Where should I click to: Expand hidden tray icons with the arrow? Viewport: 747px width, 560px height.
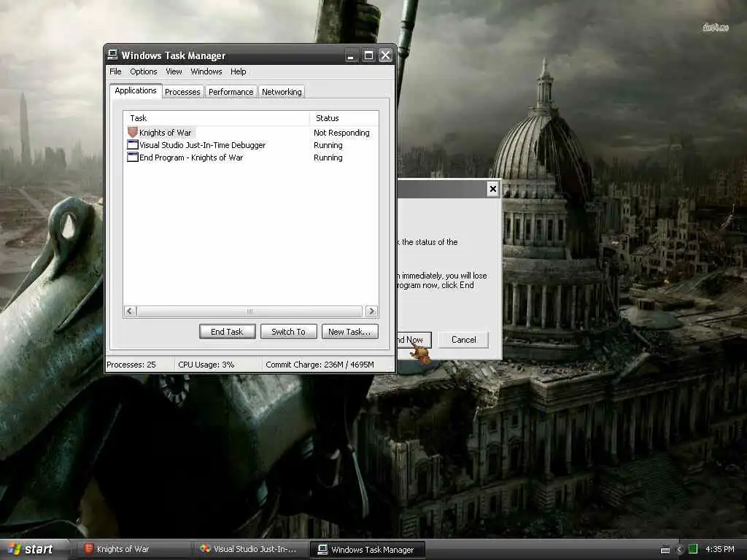(x=680, y=550)
